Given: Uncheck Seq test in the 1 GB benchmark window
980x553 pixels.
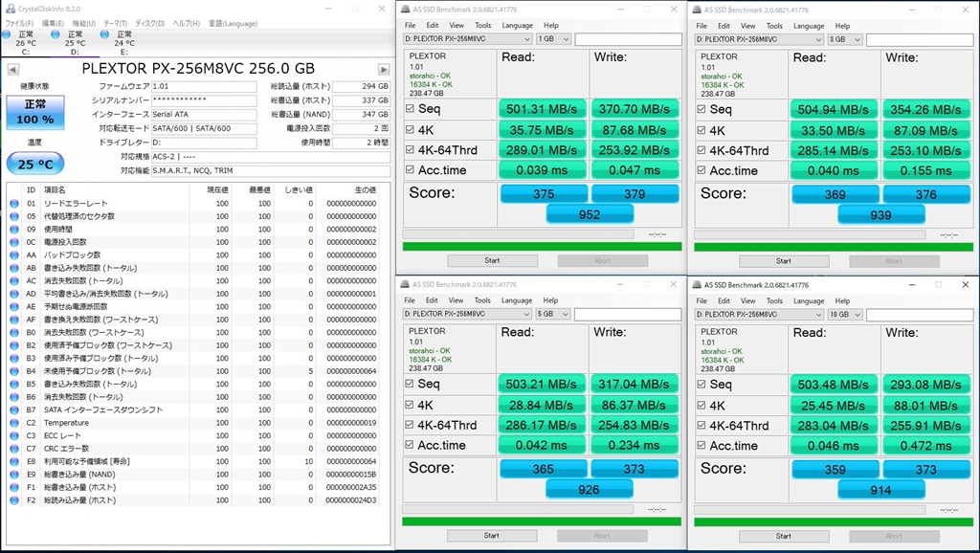Looking at the screenshot, I should tap(410, 109).
